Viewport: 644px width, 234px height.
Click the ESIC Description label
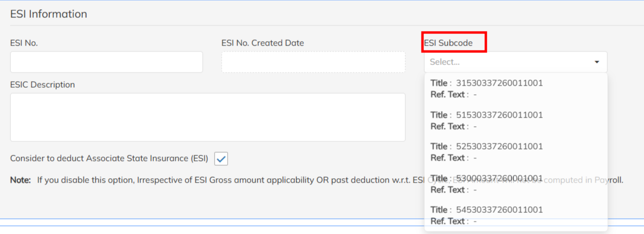tap(42, 84)
